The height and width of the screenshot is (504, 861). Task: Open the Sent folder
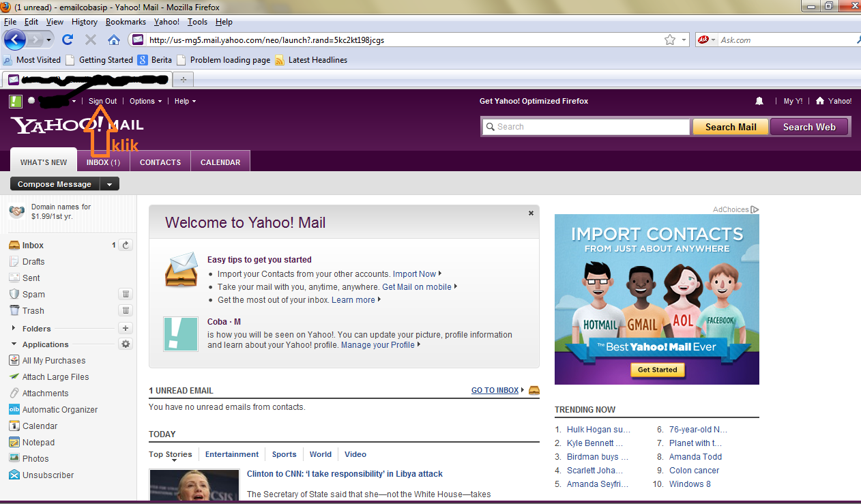point(31,278)
